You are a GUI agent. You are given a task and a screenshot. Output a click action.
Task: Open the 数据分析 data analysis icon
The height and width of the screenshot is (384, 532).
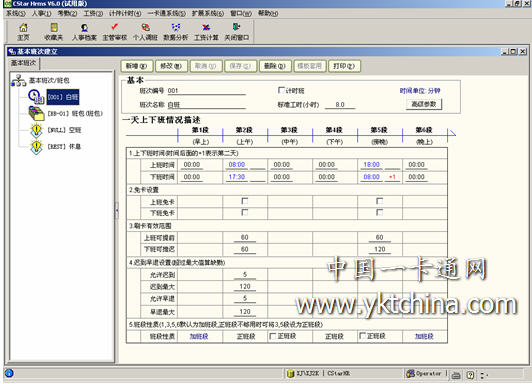(x=176, y=28)
